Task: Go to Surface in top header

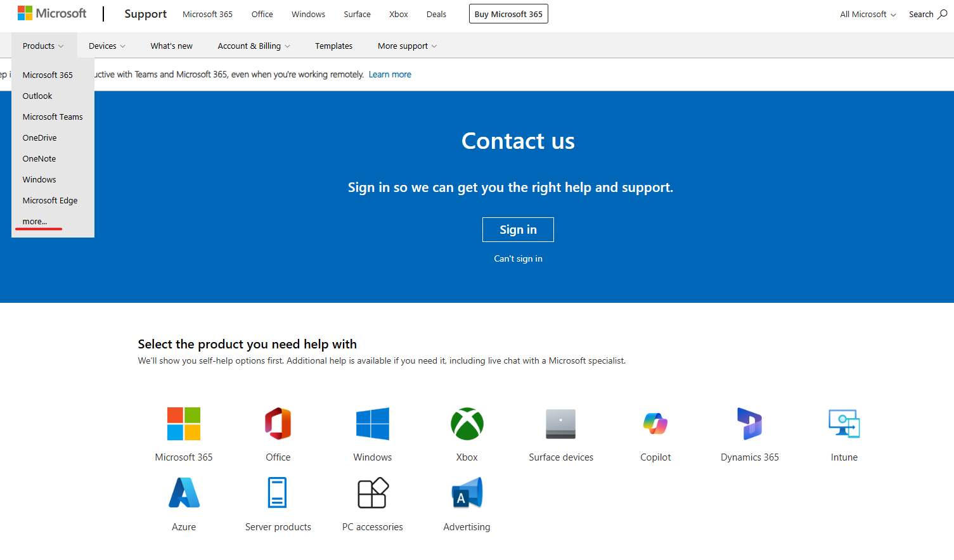Action: click(x=357, y=14)
